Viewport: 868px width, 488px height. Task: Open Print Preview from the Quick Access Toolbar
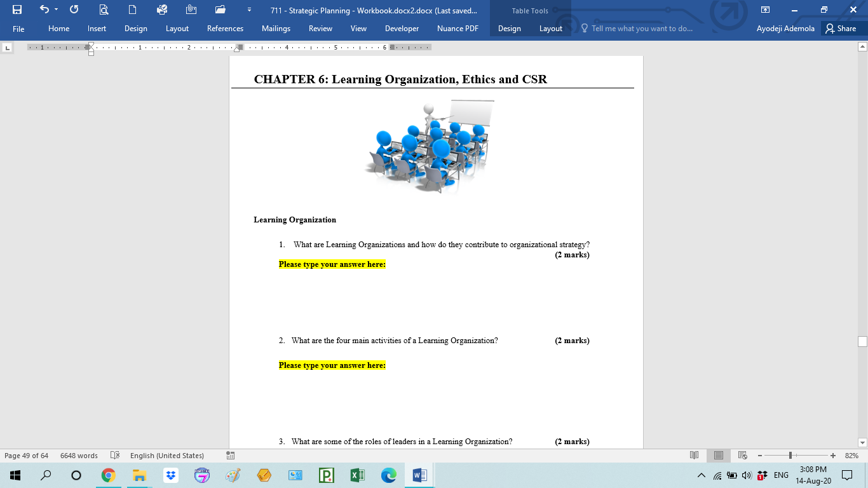click(104, 10)
